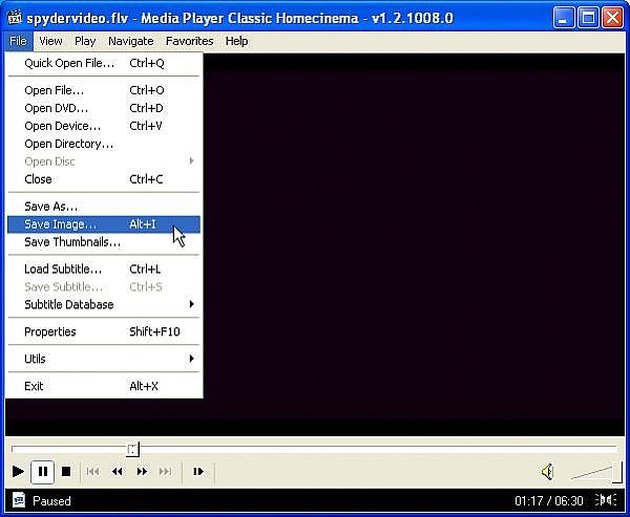630x517 pixels.
Task: Close the Media Player Classic window
Action: [613, 18]
